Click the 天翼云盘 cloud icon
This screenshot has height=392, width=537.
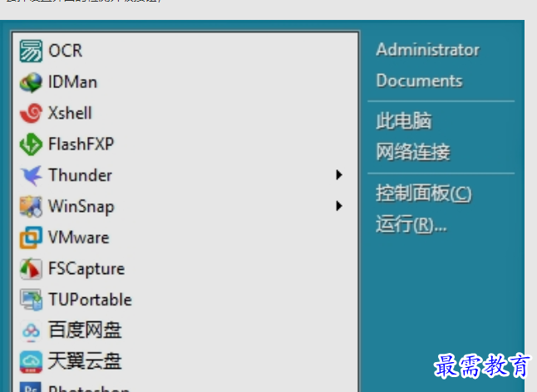[x=31, y=362]
